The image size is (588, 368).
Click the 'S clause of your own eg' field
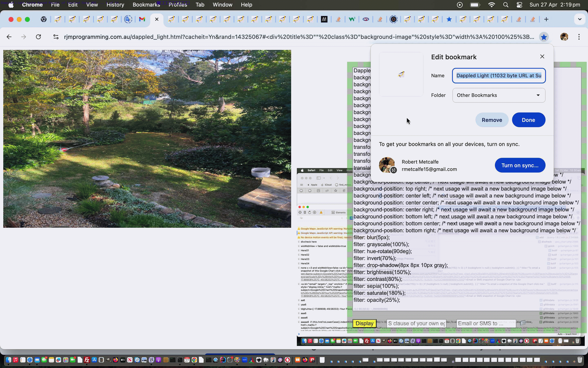tap(416, 323)
